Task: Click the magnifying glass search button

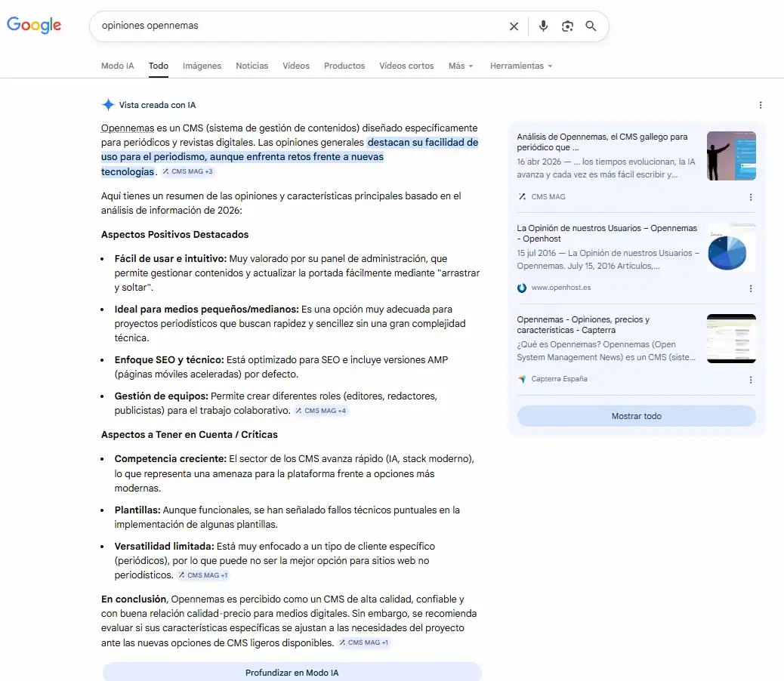Action: coord(591,26)
